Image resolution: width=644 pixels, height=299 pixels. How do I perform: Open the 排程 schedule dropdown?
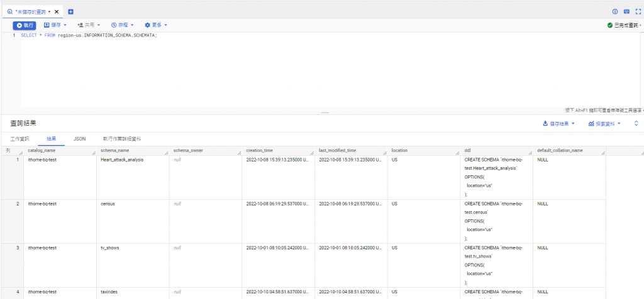pos(123,25)
